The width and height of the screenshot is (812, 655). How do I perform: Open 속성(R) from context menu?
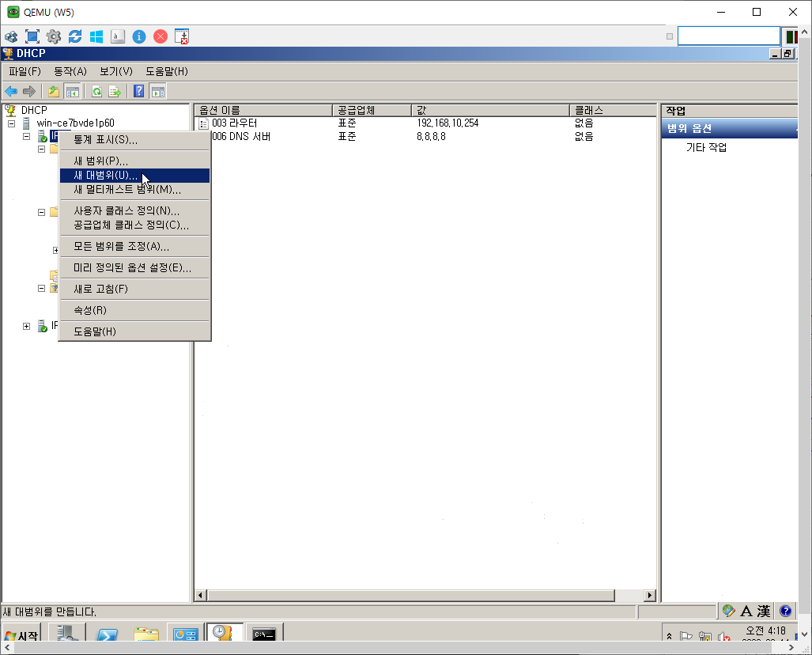tap(134, 310)
